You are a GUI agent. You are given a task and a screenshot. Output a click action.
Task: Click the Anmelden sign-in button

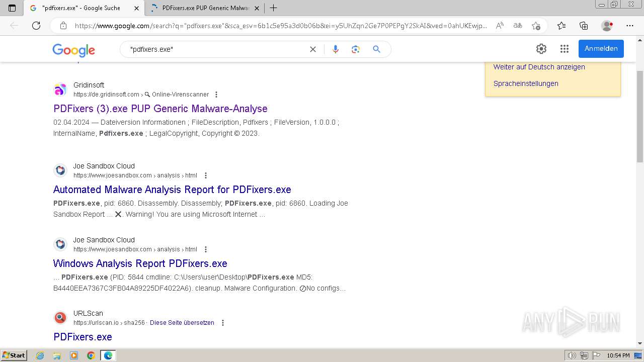(x=601, y=49)
